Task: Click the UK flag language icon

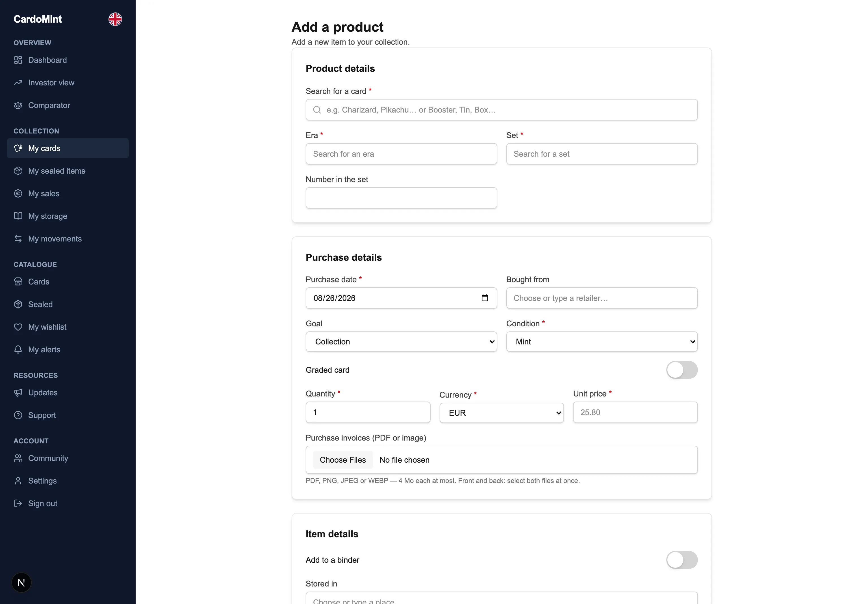Action: [x=115, y=19]
